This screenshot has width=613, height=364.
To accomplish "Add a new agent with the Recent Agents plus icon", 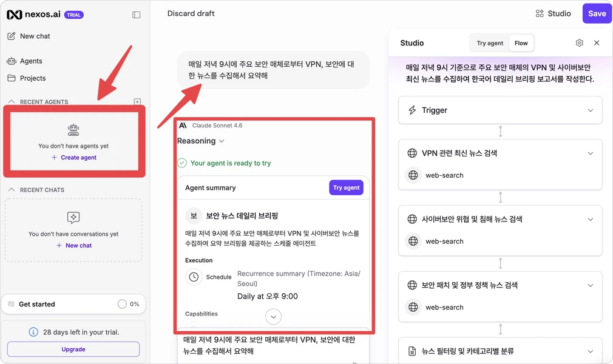I will pos(137,102).
